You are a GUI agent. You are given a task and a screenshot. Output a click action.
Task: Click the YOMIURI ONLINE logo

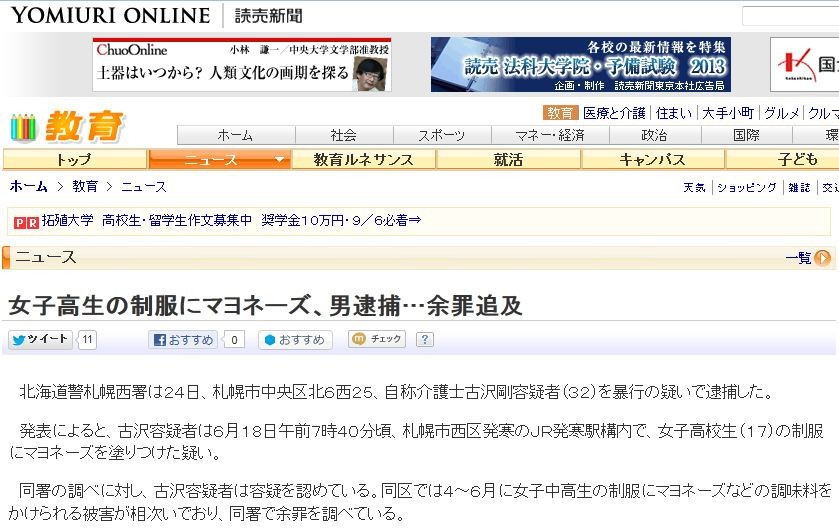(110, 15)
